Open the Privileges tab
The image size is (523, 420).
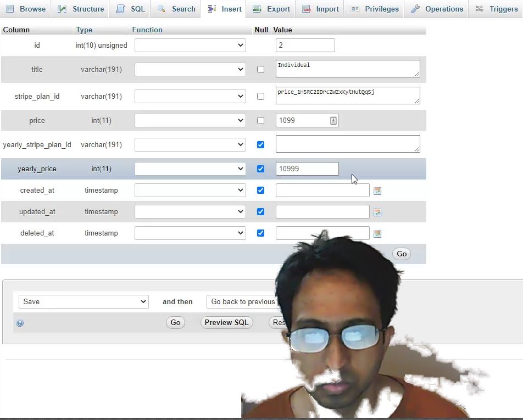[375, 9]
